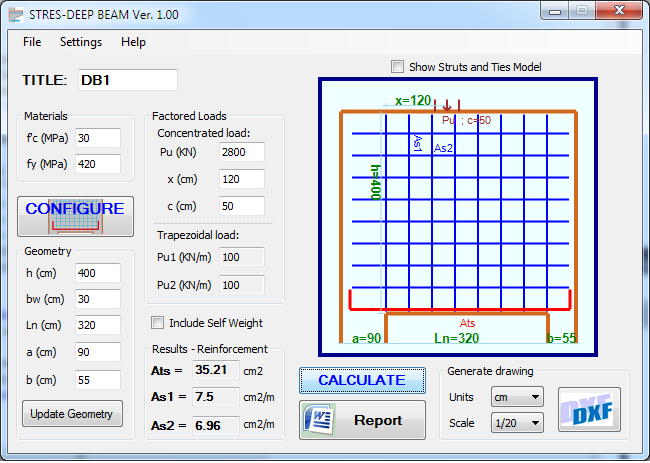Click the Pu load arrow in drawing
The image size is (650, 463).
[447, 105]
